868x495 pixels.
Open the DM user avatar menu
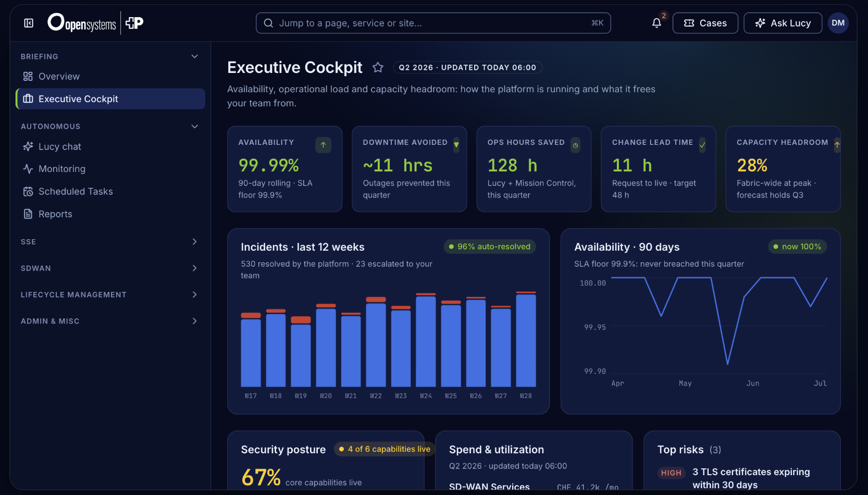(x=838, y=23)
